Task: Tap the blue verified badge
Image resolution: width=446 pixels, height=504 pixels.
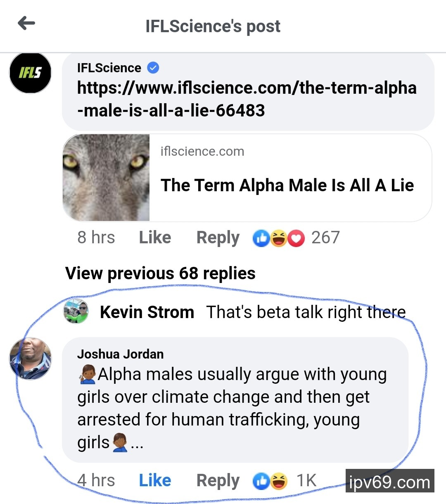Action: (x=153, y=68)
